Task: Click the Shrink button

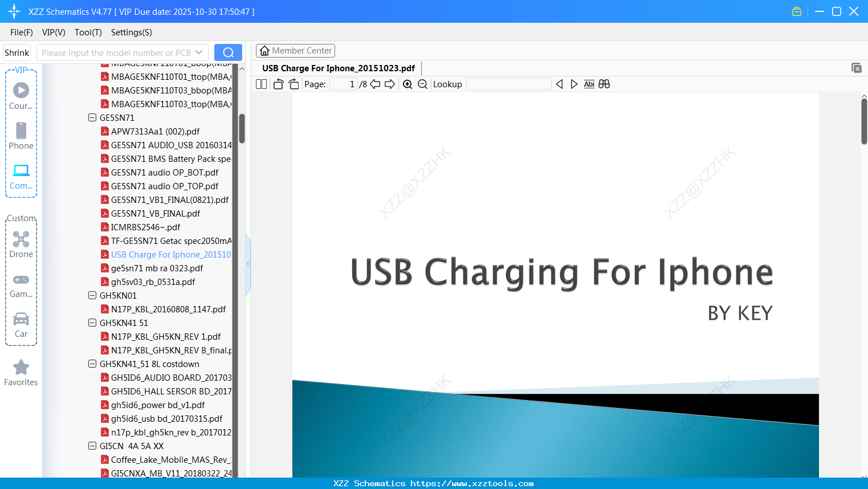Action: coord(17,52)
